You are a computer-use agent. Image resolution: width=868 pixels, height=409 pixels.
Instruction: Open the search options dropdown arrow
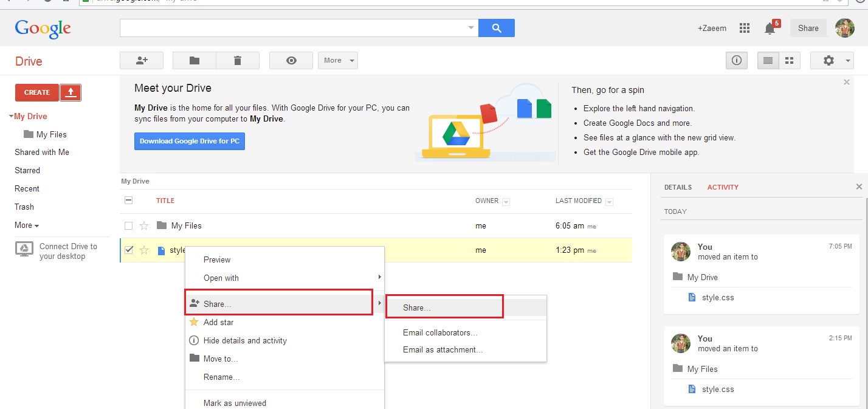pyautogui.click(x=471, y=28)
